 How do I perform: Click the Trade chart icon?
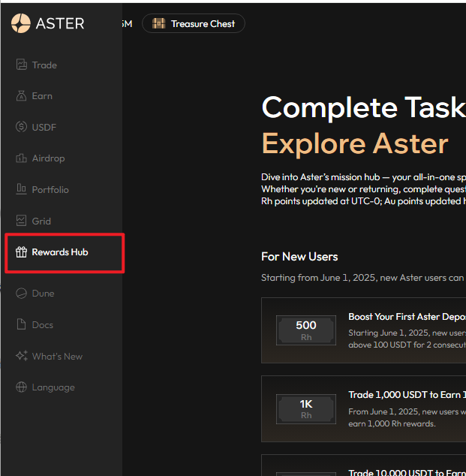pyautogui.click(x=21, y=65)
